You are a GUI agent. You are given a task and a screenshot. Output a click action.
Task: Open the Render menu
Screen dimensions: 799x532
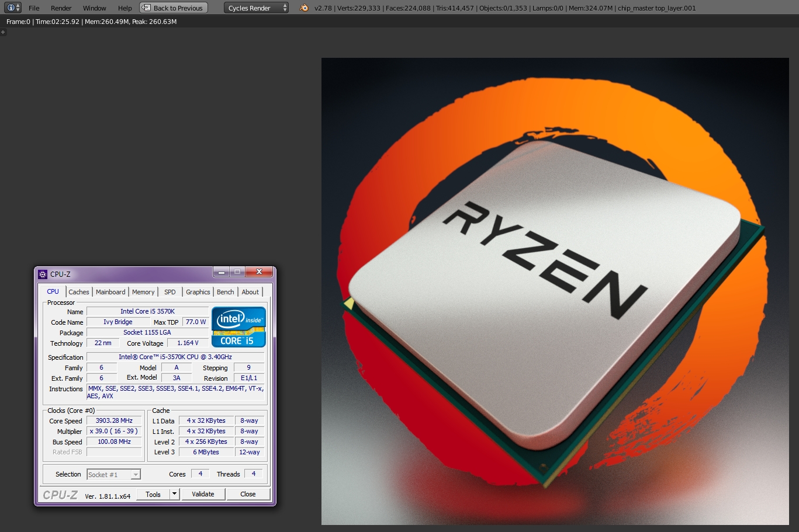[61, 8]
